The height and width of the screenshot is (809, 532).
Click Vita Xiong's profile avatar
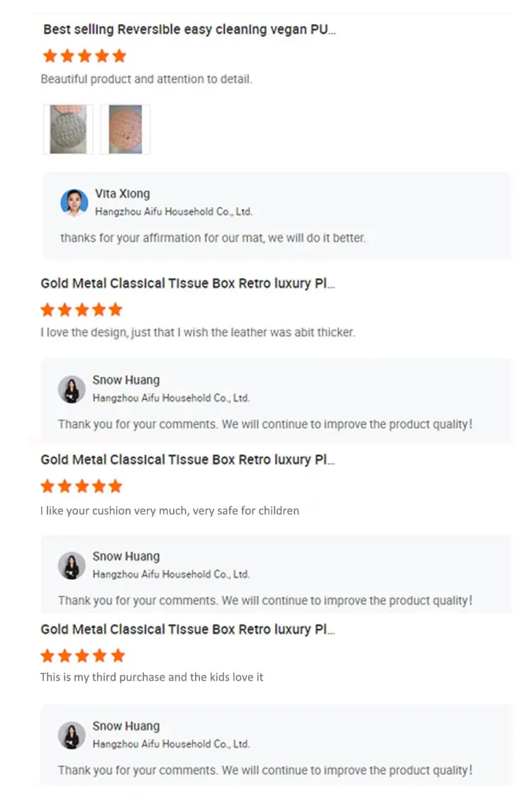point(74,202)
